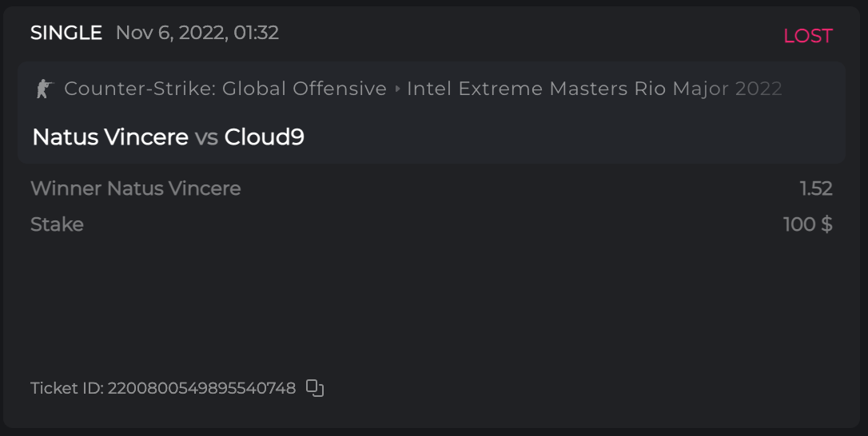Click the 01:32 bet time
The image size is (868, 436).
point(256,33)
